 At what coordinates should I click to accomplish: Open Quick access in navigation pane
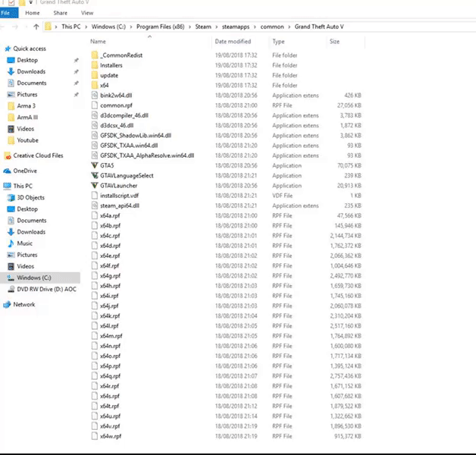[30, 49]
